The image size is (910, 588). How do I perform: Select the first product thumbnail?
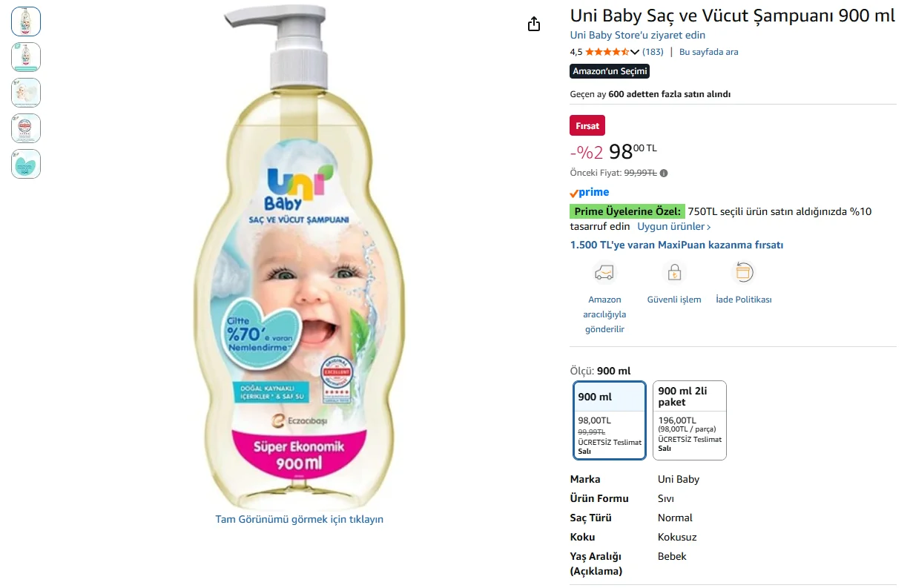(x=26, y=22)
